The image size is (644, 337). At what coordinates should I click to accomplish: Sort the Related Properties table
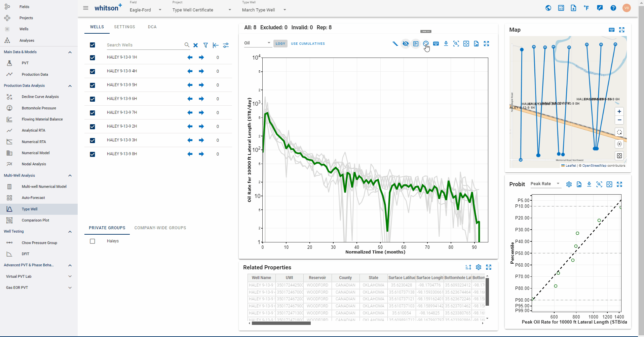point(468,267)
